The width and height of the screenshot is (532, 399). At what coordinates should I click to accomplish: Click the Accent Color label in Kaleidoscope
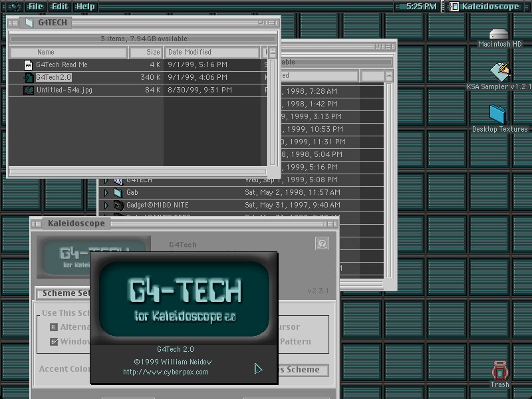click(x=65, y=369)
